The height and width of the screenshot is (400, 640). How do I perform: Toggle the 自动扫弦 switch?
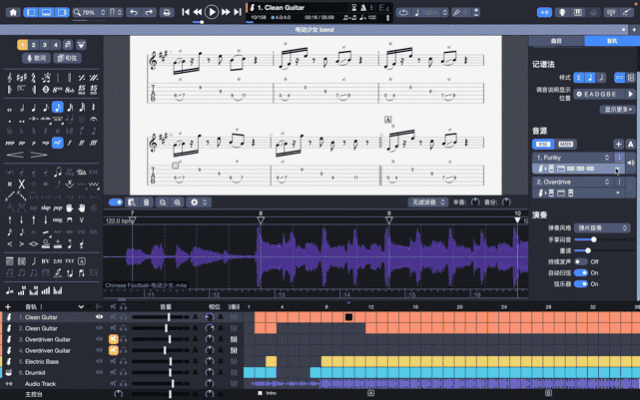581,272
